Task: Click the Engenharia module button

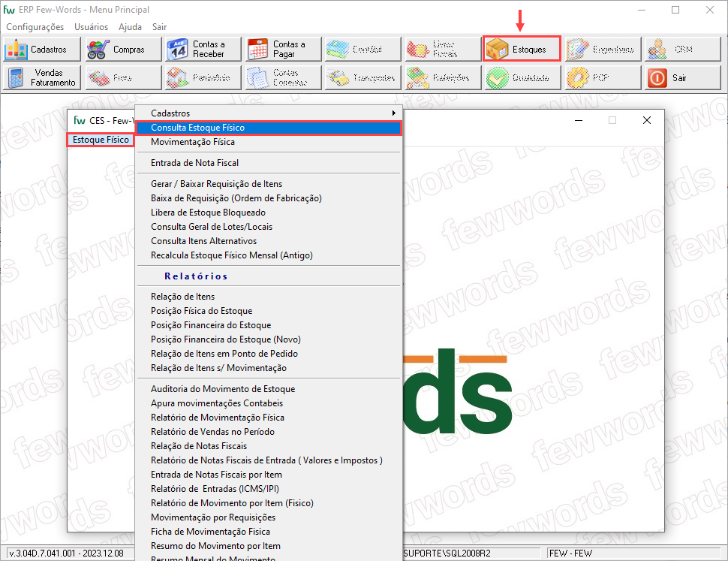Action: (x=603, y=50)
